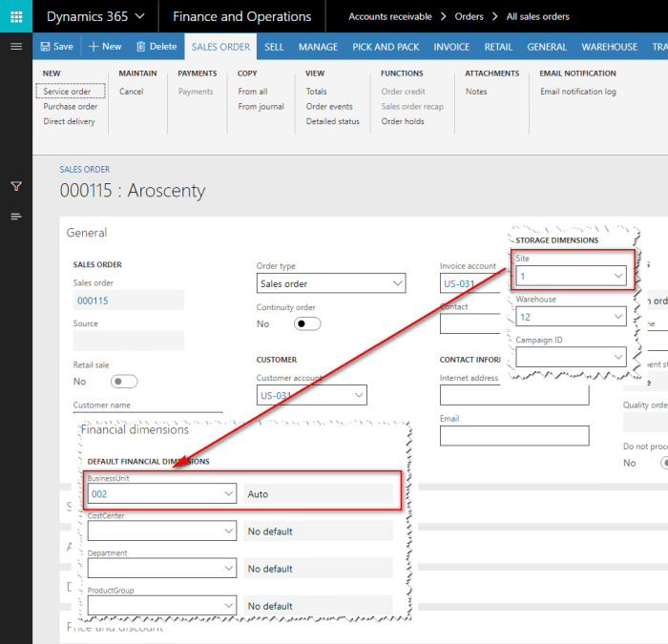Click the Sales order 000115 field
This screenshot has height=644, width=668.
pyautogui.click(x=128, y=301)
